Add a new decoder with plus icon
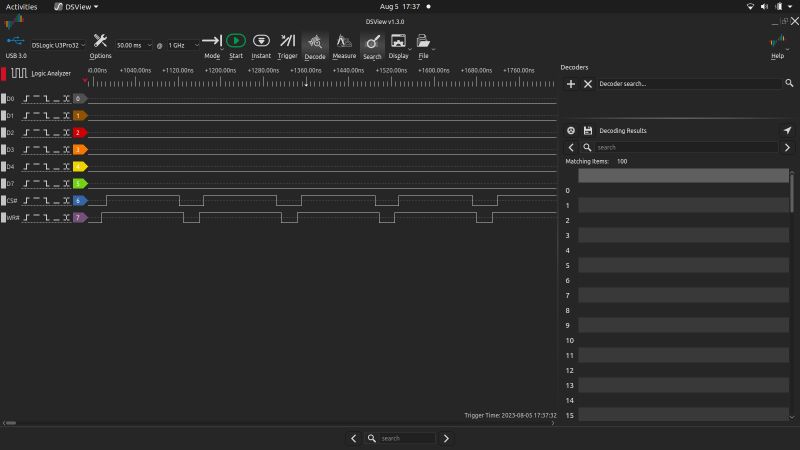The height and width of the screenshot is (450, 800). point(571,84)
